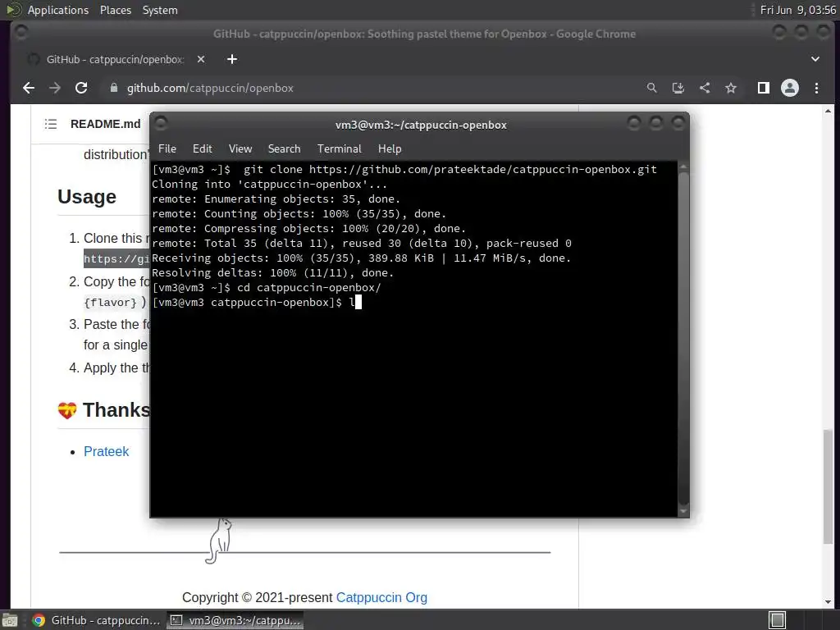Open terminal Search menu
The width and height of the screenshot is (840, 630).
[x=284, y=148]
